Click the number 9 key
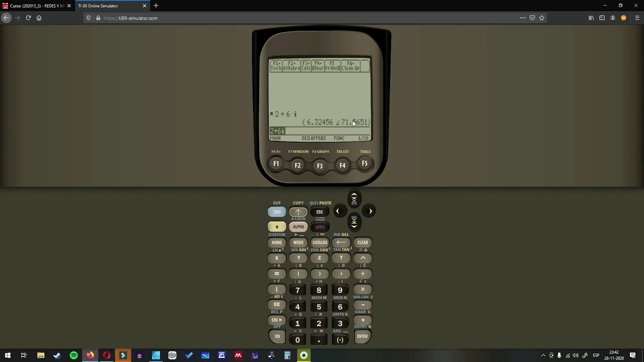 coord(340,291)
